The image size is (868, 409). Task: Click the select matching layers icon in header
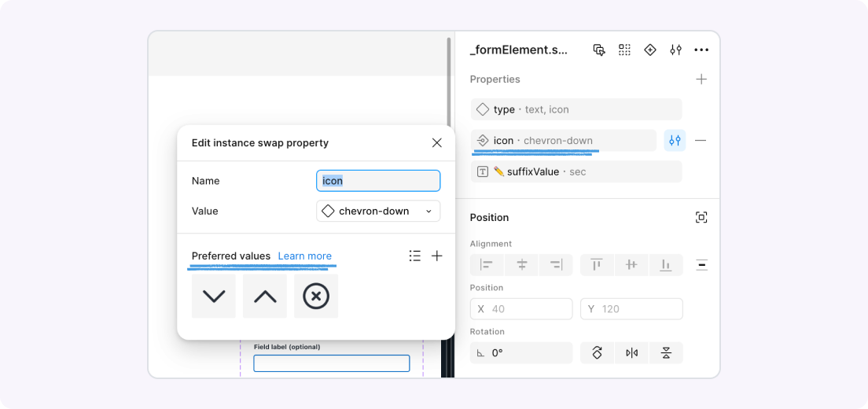599,50
